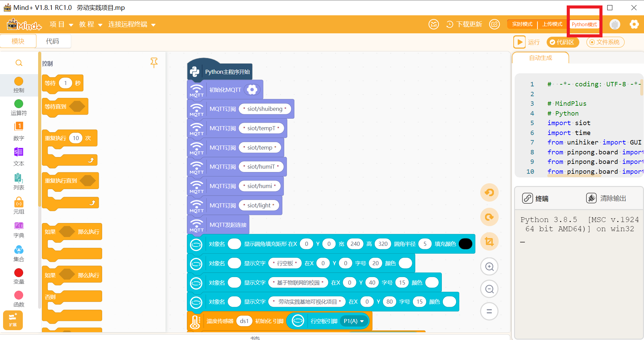The width and height of the screenshot is (644, 340).
Task: Click the search icon in the category sidebar
Action: [x=19, y=63]
